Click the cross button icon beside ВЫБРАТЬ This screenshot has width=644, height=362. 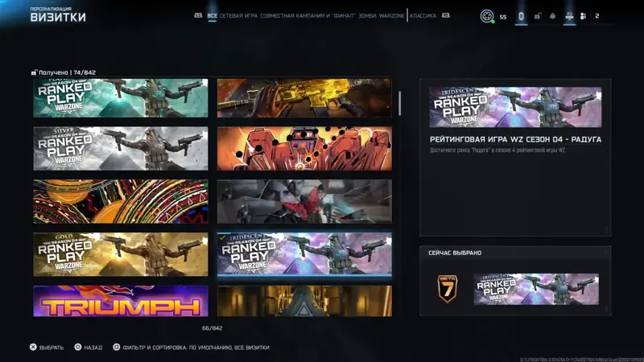(x=33, y=348)
